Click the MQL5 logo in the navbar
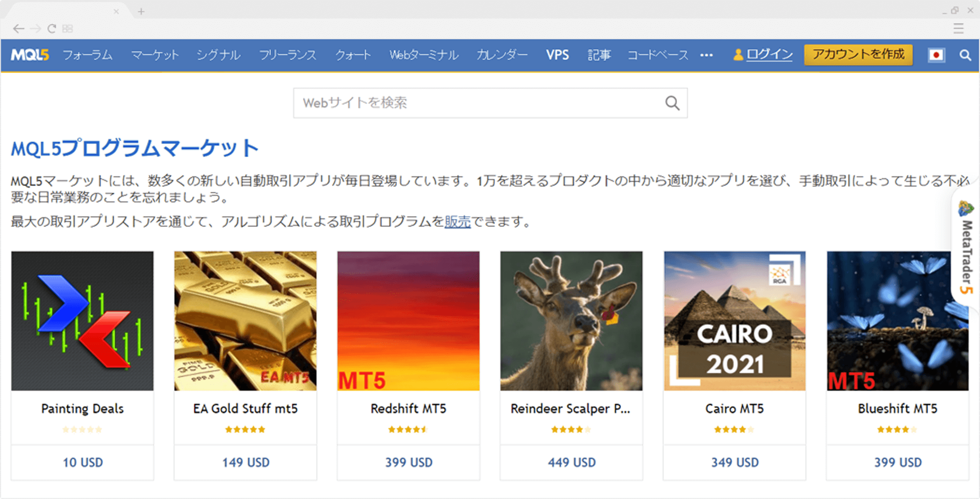Screen dimensions: 980x499 [30, 55]
